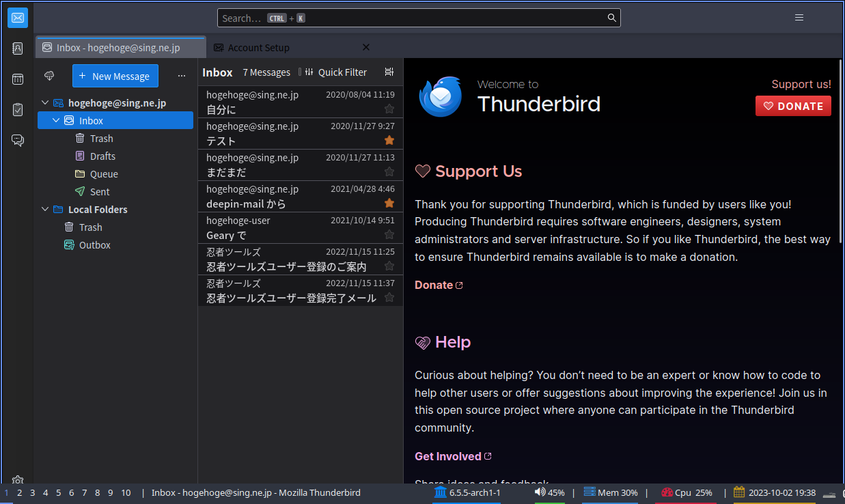This screenshot has width=845, height=504.
Task: Select the Inbox folder row
Action: (115, 121)
